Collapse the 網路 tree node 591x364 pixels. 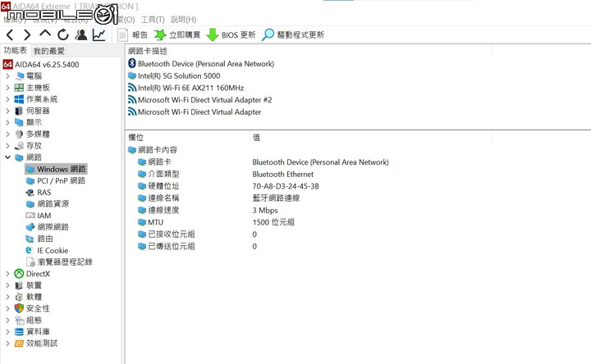click(8, 157)
